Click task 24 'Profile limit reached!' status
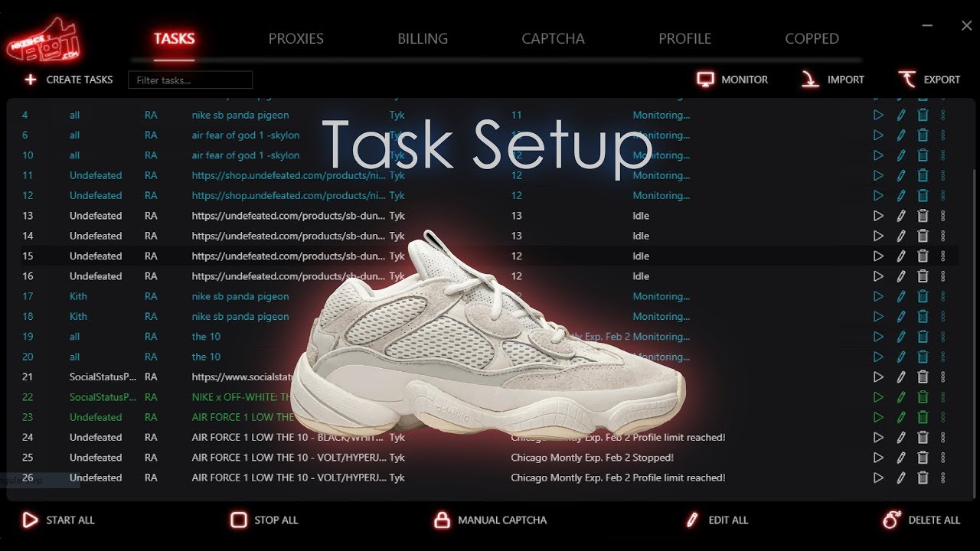This screenshot has height=551, width=980. coord(678,438)
